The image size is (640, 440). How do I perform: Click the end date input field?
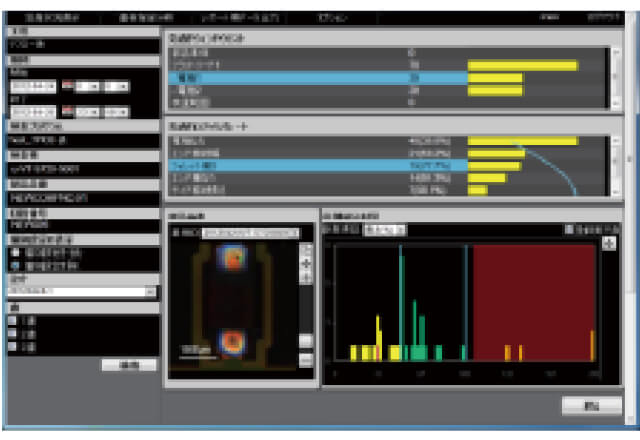pyautogui.click(x=33, y=112)
